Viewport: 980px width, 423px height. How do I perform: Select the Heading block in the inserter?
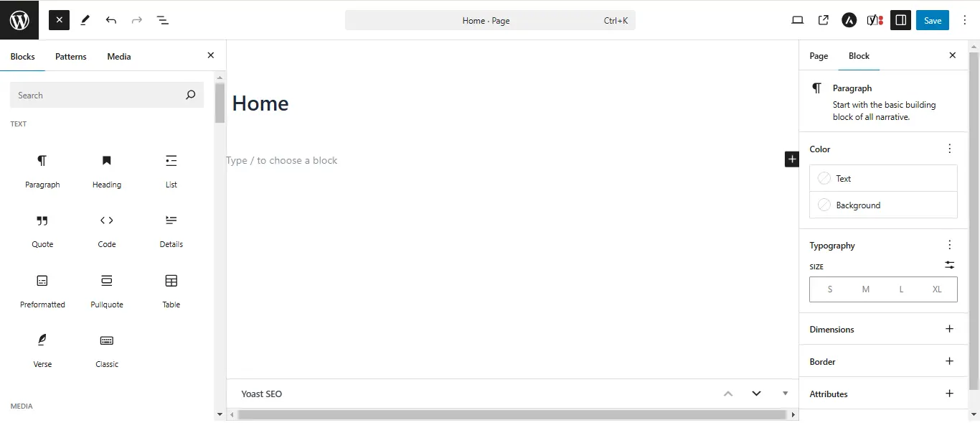pos(106,171)
